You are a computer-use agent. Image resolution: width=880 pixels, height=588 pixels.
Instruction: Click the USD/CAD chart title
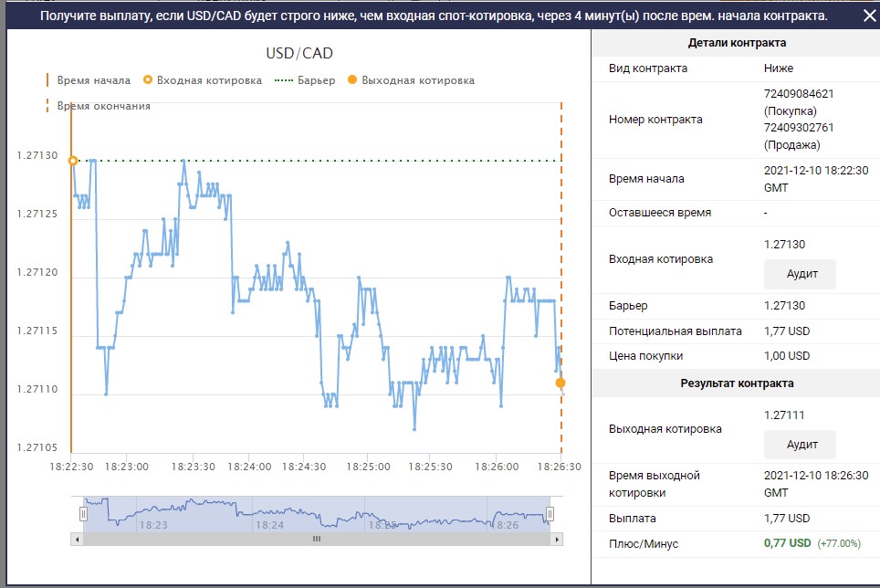[x=299, y=53]
